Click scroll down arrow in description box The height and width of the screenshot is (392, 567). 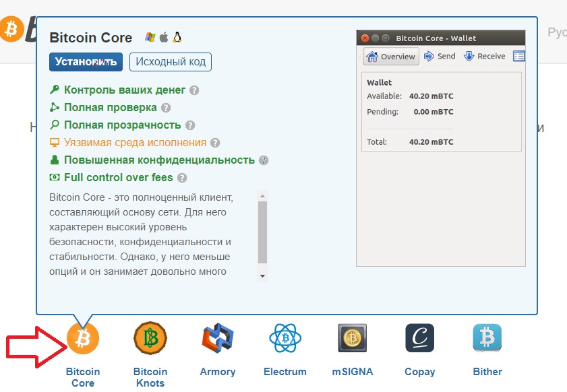tap(262, 276)
